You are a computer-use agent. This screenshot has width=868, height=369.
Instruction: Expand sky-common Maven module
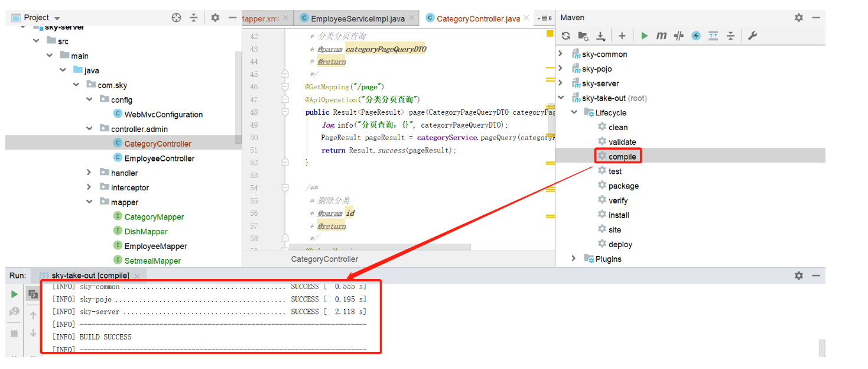click(560, 54)
